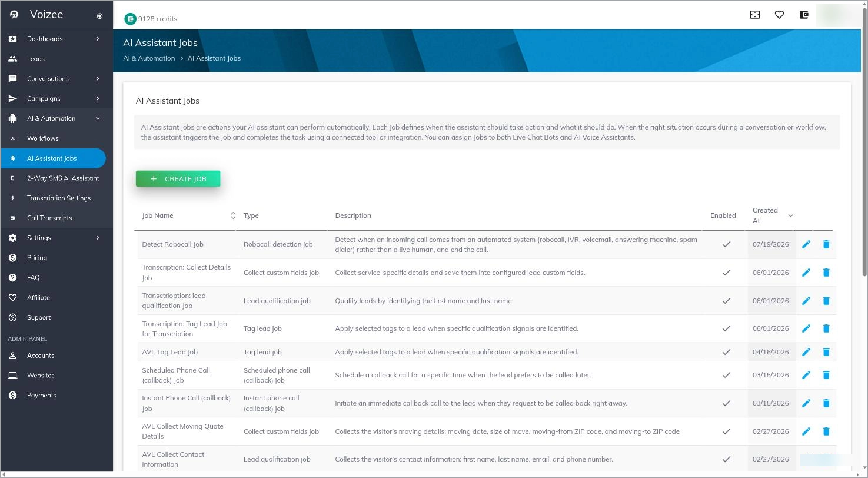The height and width of the screenshot is (478, 868).
Task: Edit Instant Phone Call (callback) Job
Action: click(806, 403)
